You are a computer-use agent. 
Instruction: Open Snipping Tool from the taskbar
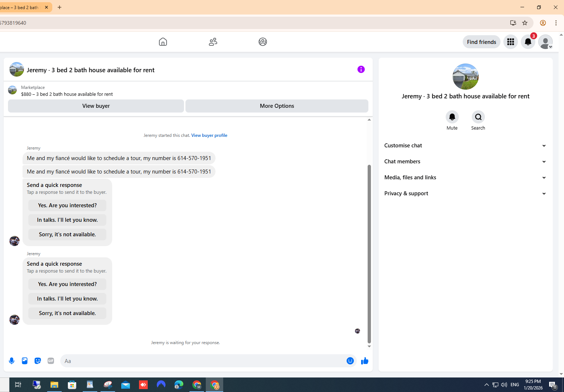108,385
